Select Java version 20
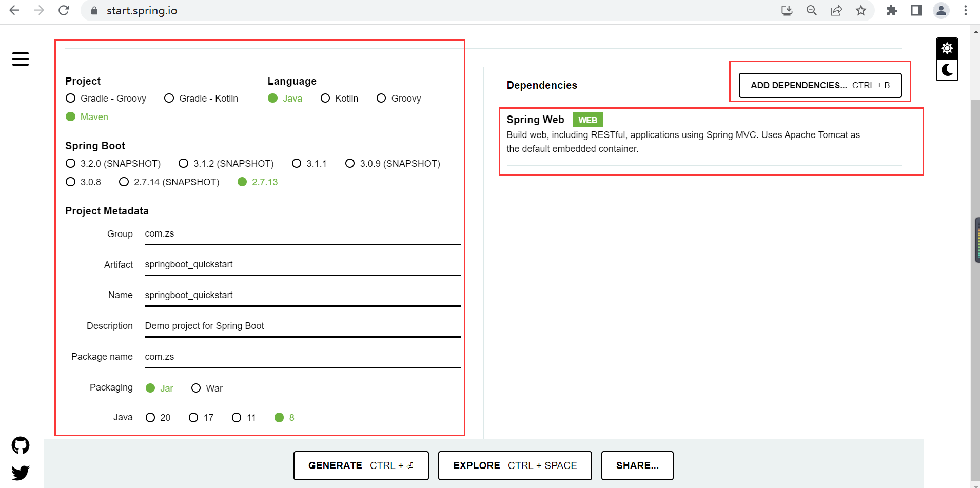Image resolution: width=980 pixels, height=488 pixels. [158, 418]
